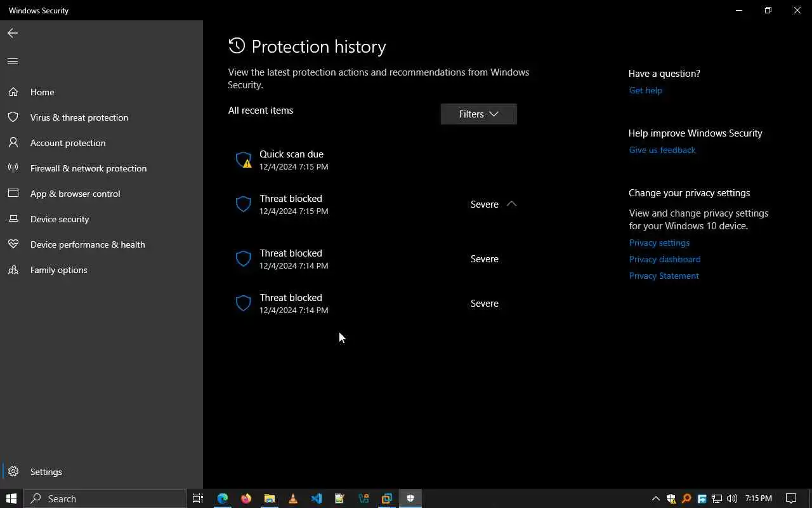
Task: Open the notification action center
Action: [791, 498]
